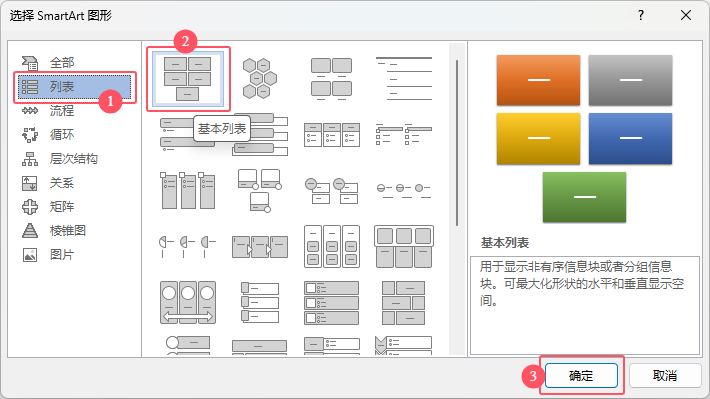Viewport: 710px width, 399px height.
Task: Choose the vertical box list with offset outlines
Action: click(259, 135)
